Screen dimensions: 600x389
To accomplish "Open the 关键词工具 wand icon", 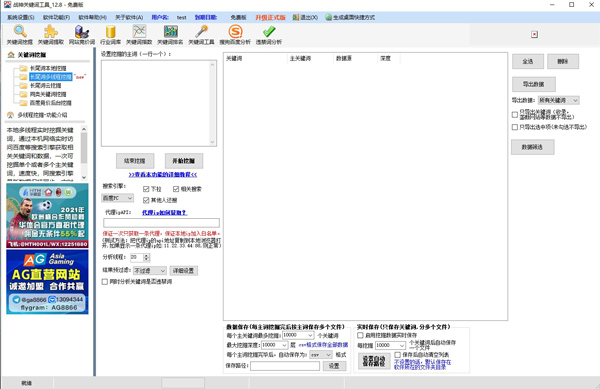I will (201, 31).
